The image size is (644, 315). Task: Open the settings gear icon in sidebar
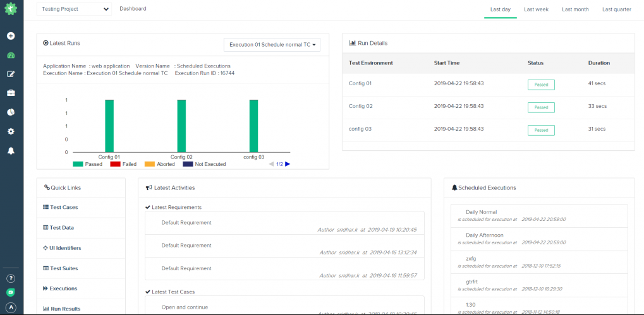(11, 131)
